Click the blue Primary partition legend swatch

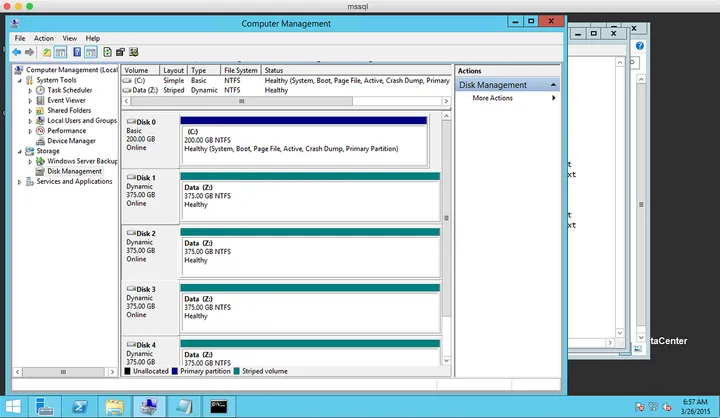[174, 371]
